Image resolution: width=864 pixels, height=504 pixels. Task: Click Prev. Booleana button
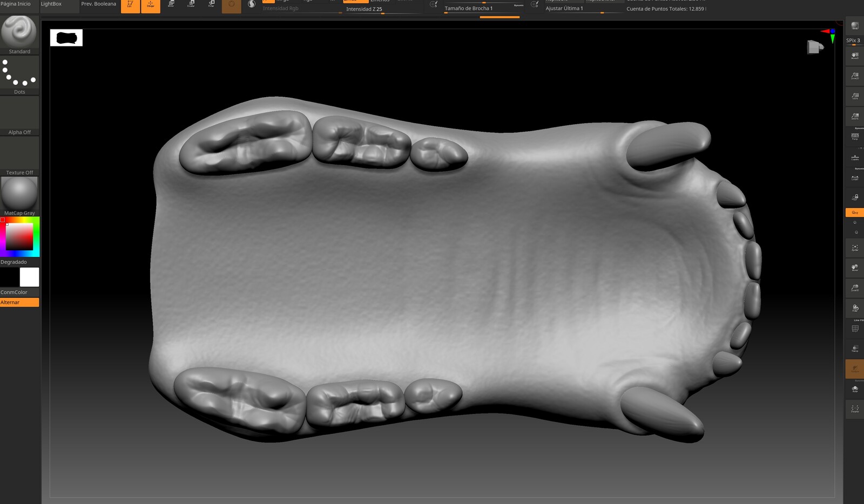coord(98,4)
